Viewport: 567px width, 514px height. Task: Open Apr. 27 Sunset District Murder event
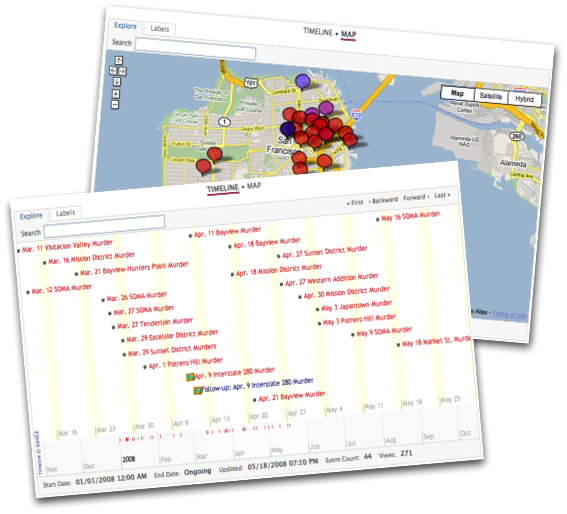click(325, 251)
